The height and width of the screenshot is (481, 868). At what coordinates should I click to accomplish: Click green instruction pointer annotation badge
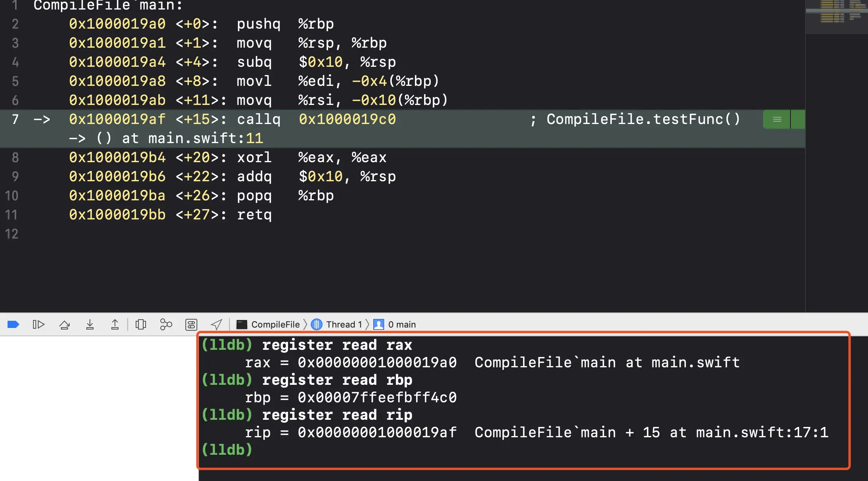click(777, 119)
